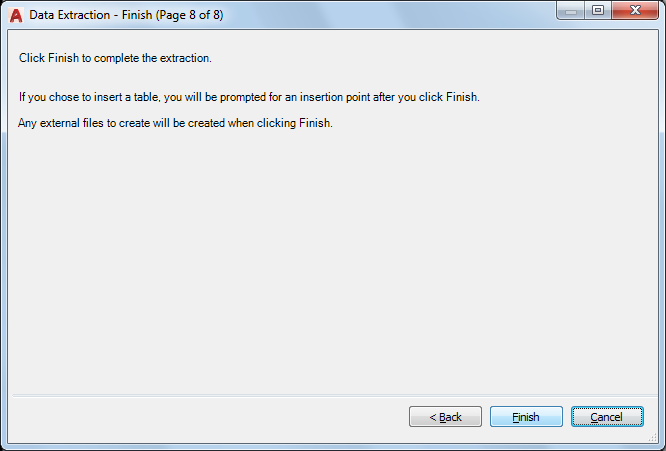Click the bottom border of the dialog window

tap(330, 447)
